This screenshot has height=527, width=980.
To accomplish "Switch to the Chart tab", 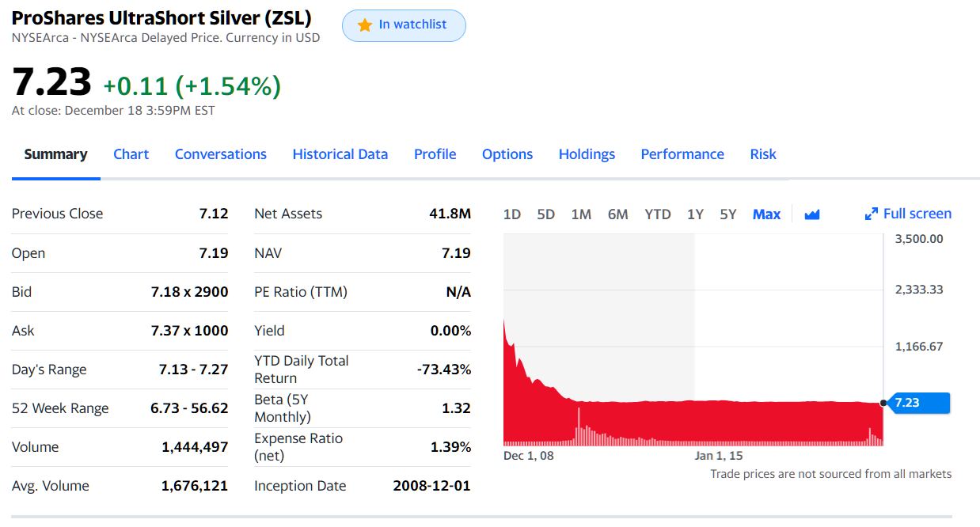I will (x=131, y=154).
